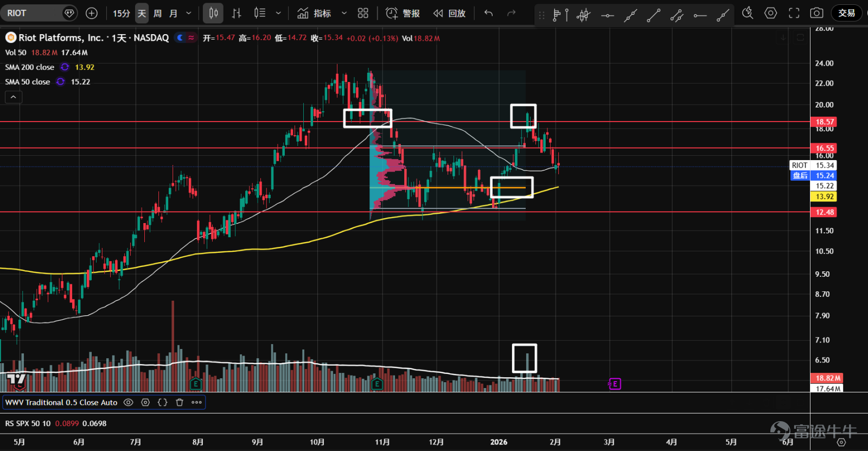
Task: Toggle WWV indicator visibility eye icon
Action: pyautogui.click(x=129, y=403)
